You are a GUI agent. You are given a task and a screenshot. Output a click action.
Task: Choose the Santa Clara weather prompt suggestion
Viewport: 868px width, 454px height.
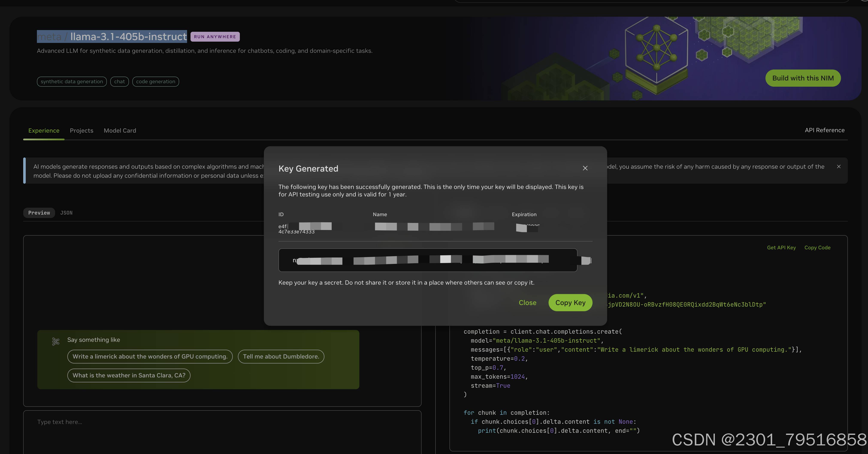pyautogui.click(x=129, y=375)
